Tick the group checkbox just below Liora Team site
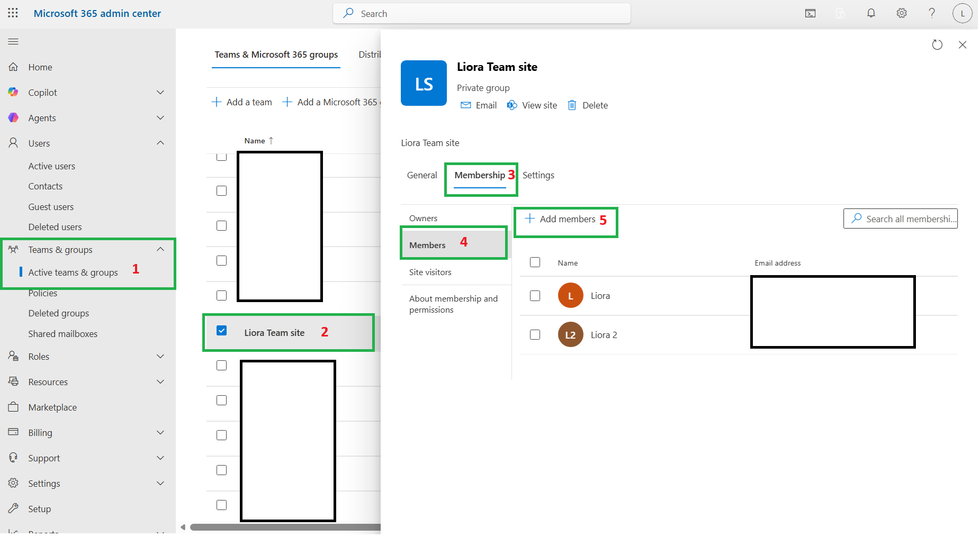The width and height of the screenshot is (980, 537). (x=222, y=366)
